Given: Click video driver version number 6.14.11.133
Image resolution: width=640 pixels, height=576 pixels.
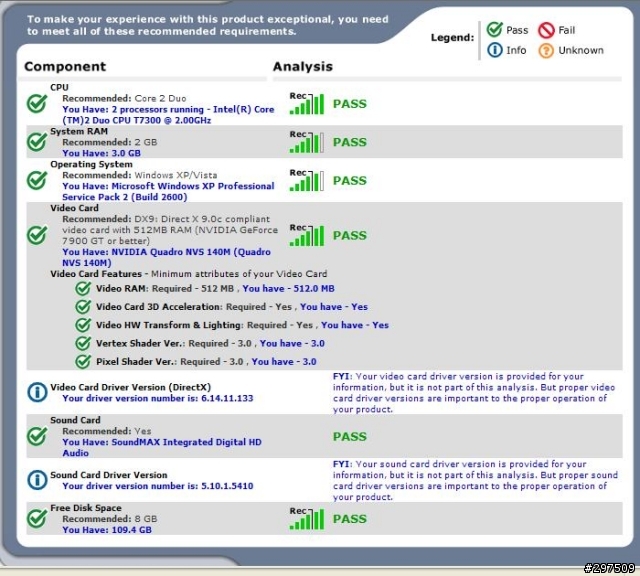Looking at the screenshot, I should point(227,398).
